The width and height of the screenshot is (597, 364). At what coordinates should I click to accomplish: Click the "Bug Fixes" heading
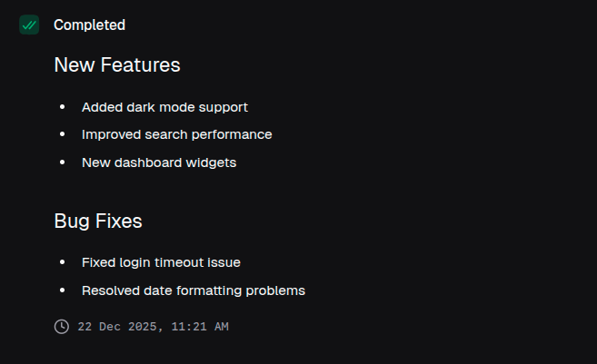point(98,221)
